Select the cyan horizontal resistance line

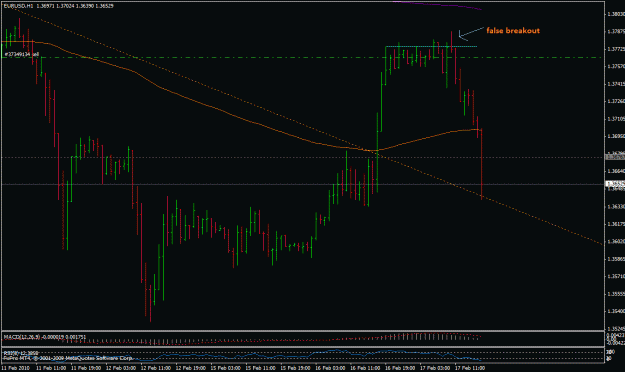pos(431,47)
